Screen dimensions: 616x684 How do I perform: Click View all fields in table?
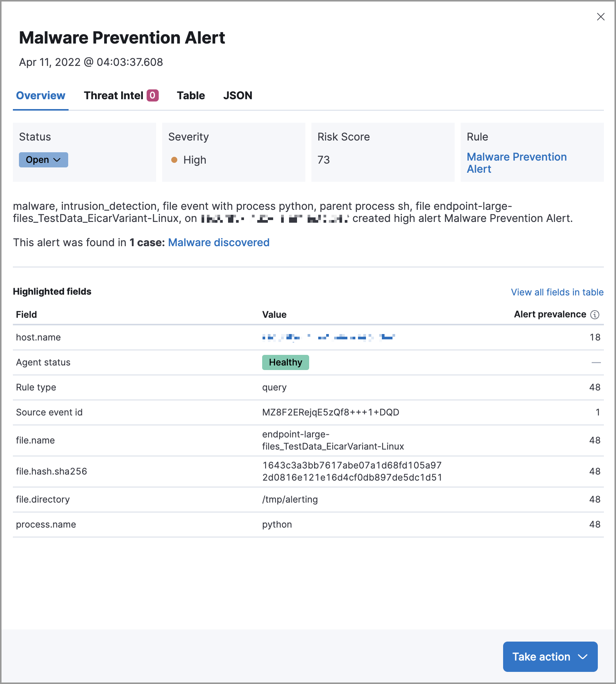(x=557, y=292)
